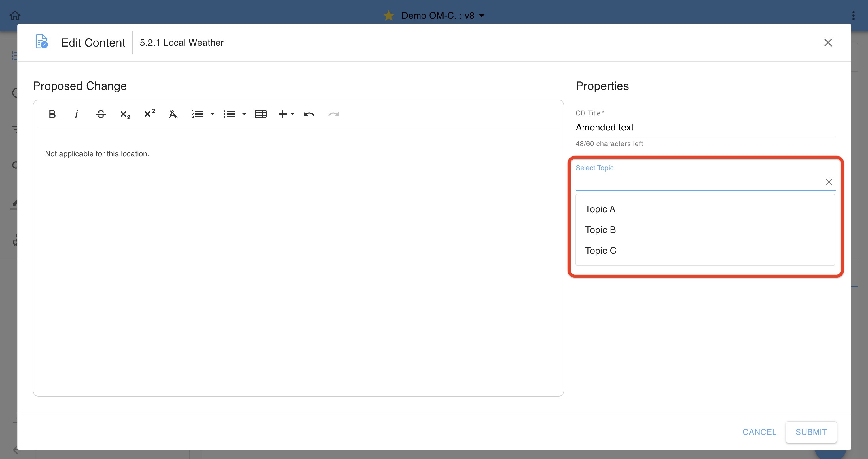Undo the last edit
The height and width of the screenshot is (459, 868).
coord(309,114)
